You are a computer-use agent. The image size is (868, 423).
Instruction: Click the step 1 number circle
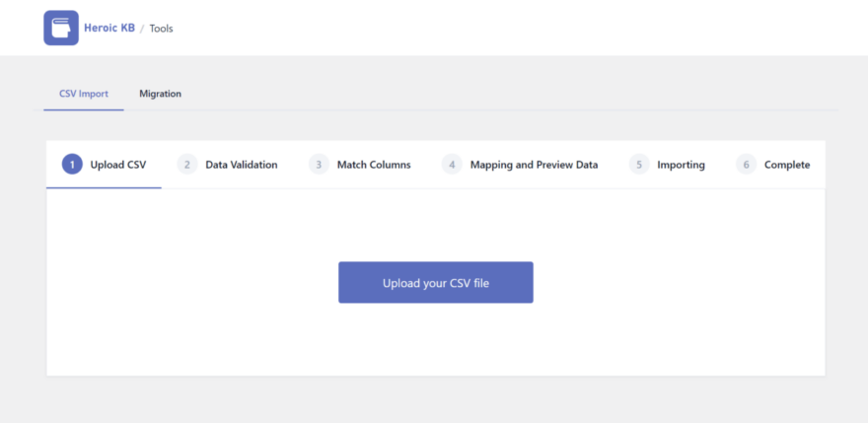pyautogui.click(x=72, y=165)
